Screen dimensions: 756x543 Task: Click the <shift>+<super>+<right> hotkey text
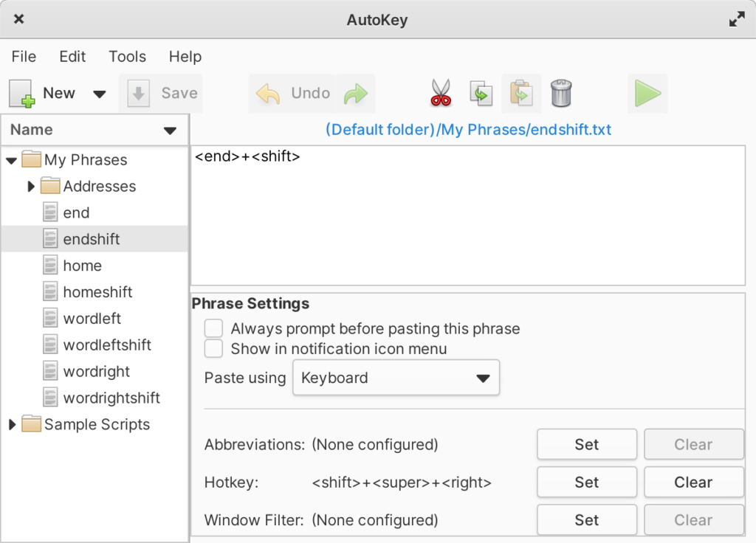402,483
